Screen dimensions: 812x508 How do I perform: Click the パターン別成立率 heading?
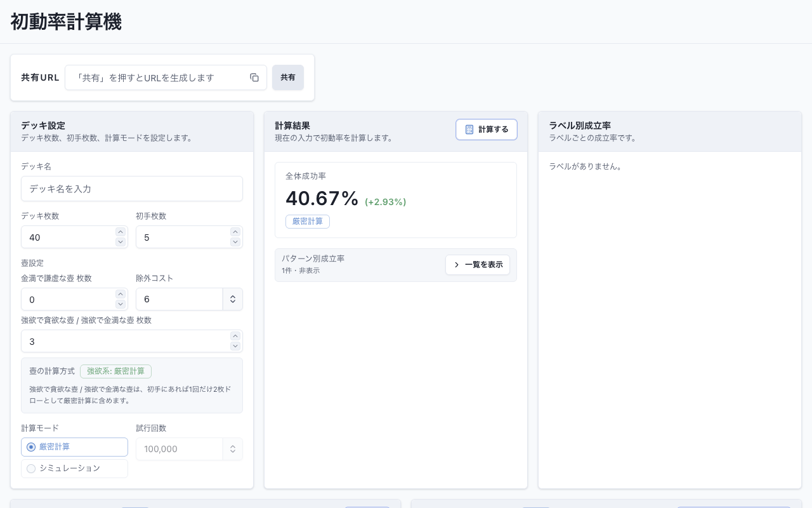pyautogui.click(x=313, y=258)
